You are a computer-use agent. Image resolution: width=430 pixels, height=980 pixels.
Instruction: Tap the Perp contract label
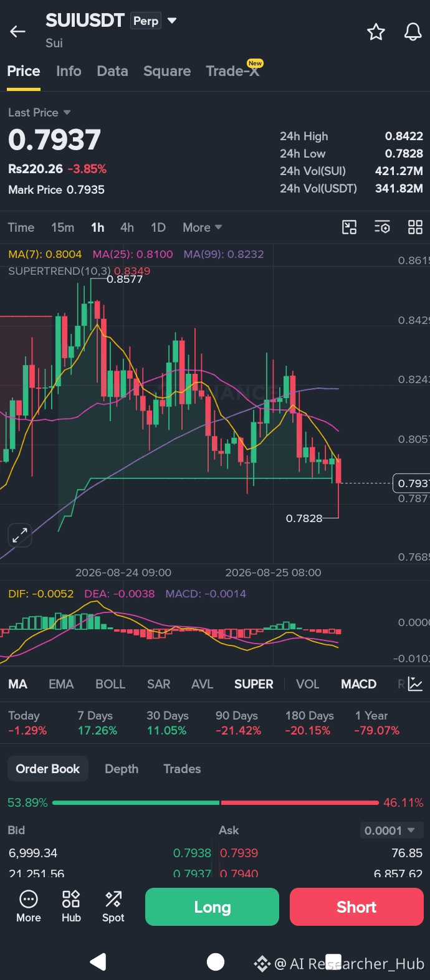click(x=146, y=21)
